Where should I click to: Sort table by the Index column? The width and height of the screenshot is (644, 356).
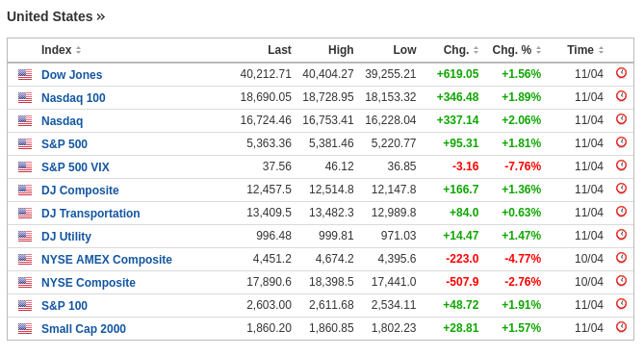[x=61, y=50]
